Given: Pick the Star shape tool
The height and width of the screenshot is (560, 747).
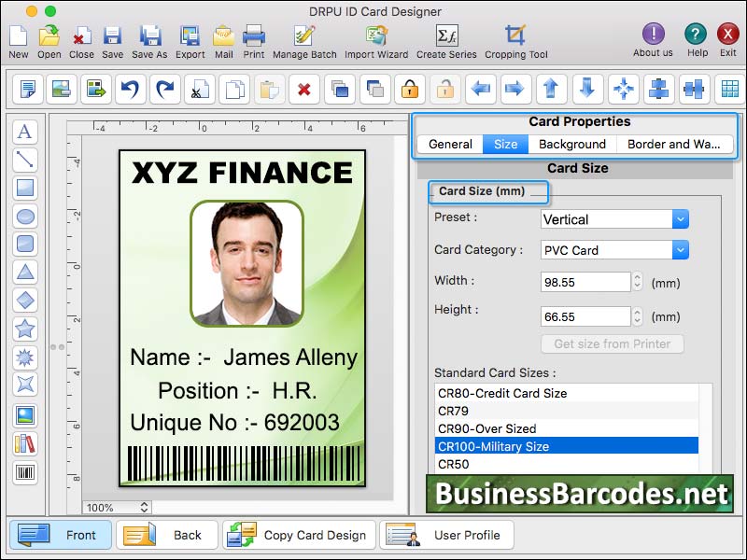Looking at the screenshot, I should pyautogui.click(x=25, y=327).
